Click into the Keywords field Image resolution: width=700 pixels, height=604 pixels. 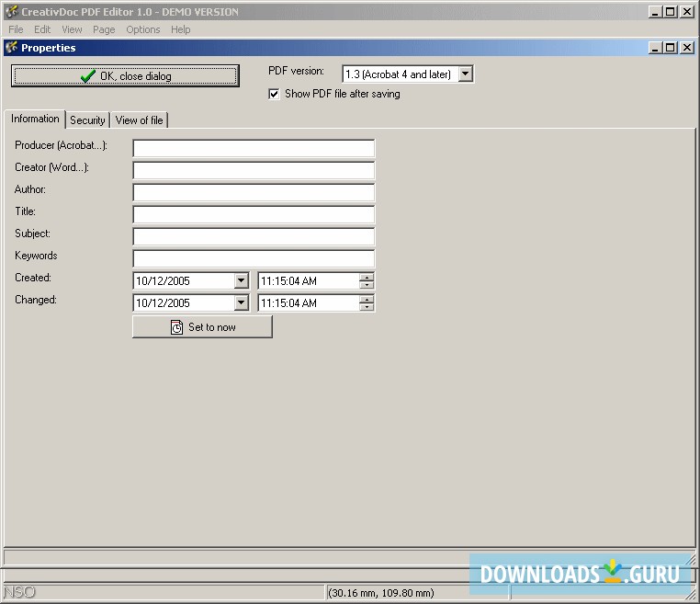click(x=254, y=258)
